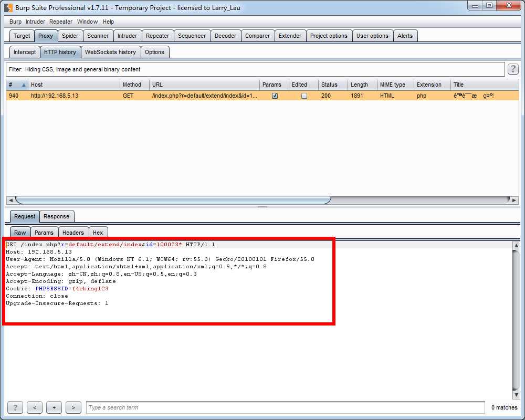The width and height of the screenshot is (525, 420).
Task: Open the Repeater tool tab
Action: coord(157,36)
